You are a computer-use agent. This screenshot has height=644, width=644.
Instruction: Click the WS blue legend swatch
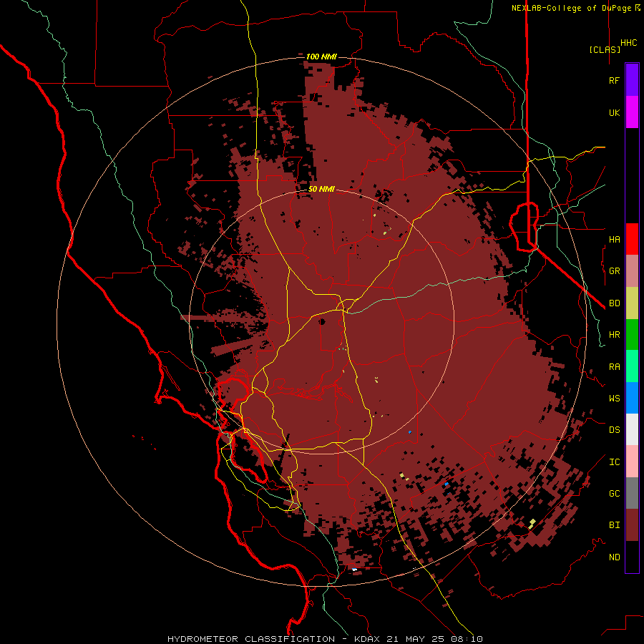[632, 398]
